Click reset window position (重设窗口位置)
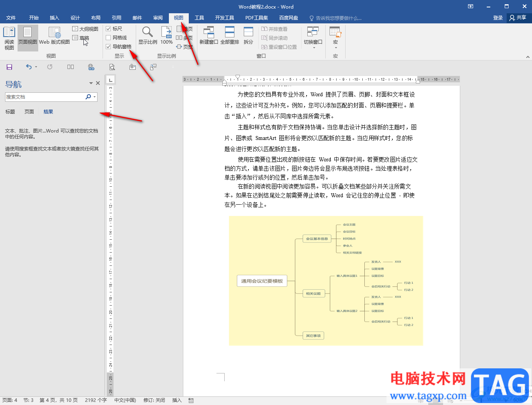This screenshot has width=532, height=405. coord(279,47)
